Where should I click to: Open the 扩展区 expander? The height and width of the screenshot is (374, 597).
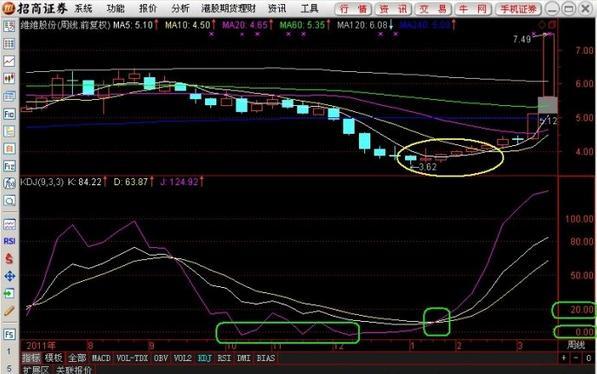coord(36,370)
